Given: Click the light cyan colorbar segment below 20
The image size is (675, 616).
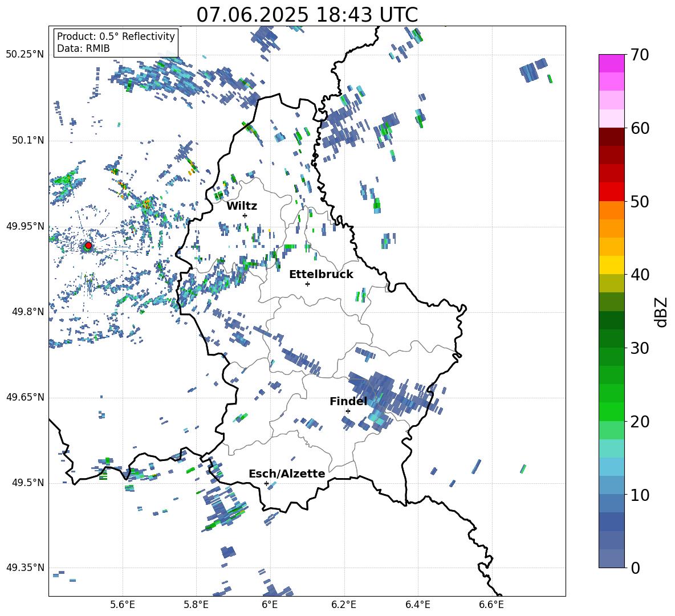Looking at the screenshot, I should click(x=612, y=448).
